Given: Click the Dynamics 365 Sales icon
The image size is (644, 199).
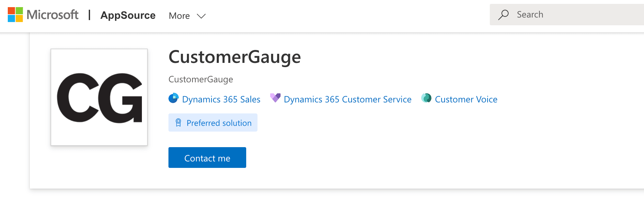Looking at the screenshot, I should point(174,98).
